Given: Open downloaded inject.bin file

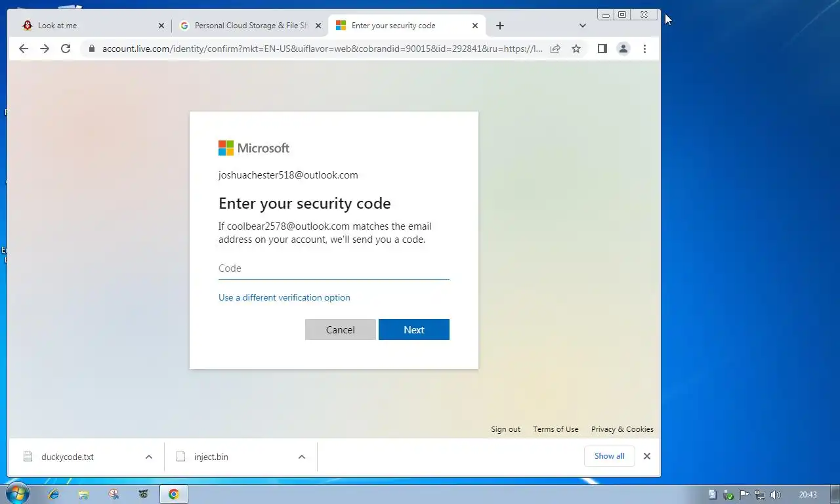Looking at the screenshot, I should 211,457.
